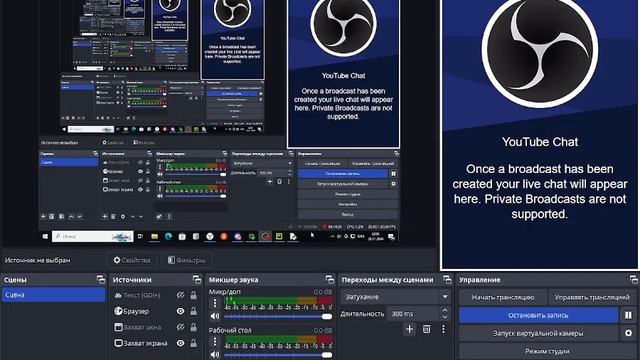Hide the Браузер source
The width and height of the screenshot is (640, 360).
point(180,311)
